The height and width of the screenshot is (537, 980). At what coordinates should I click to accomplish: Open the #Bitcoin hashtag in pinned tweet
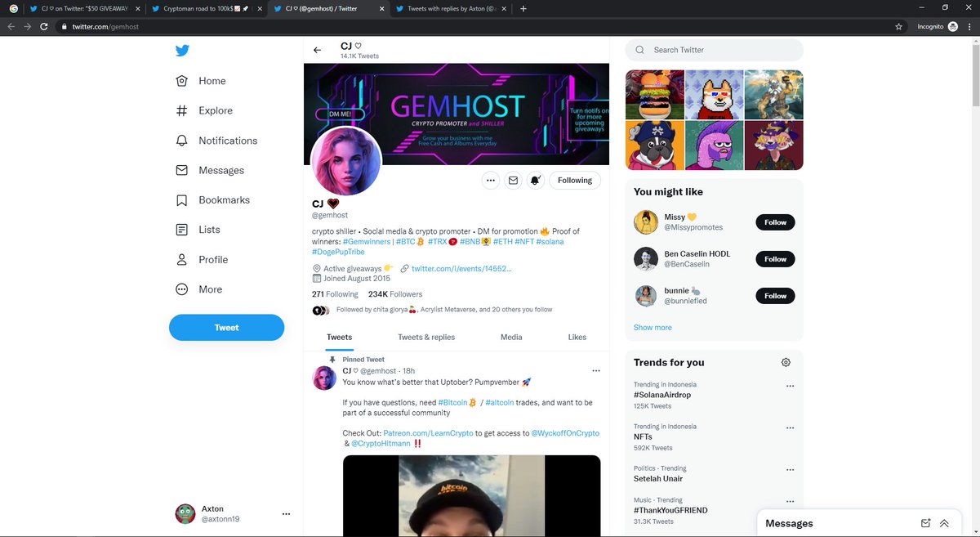(452, 403)
